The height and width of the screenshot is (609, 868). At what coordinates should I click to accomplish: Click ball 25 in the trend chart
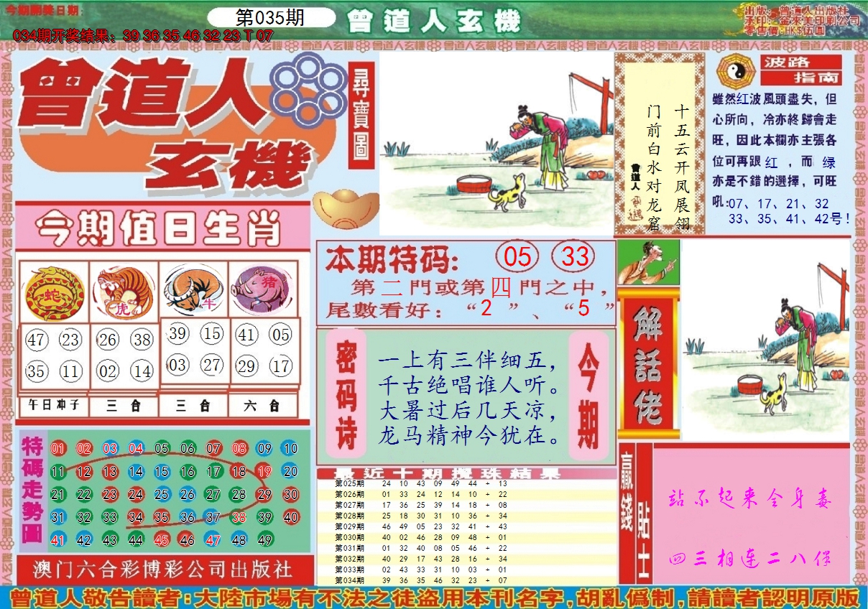[x=162, y=494]
